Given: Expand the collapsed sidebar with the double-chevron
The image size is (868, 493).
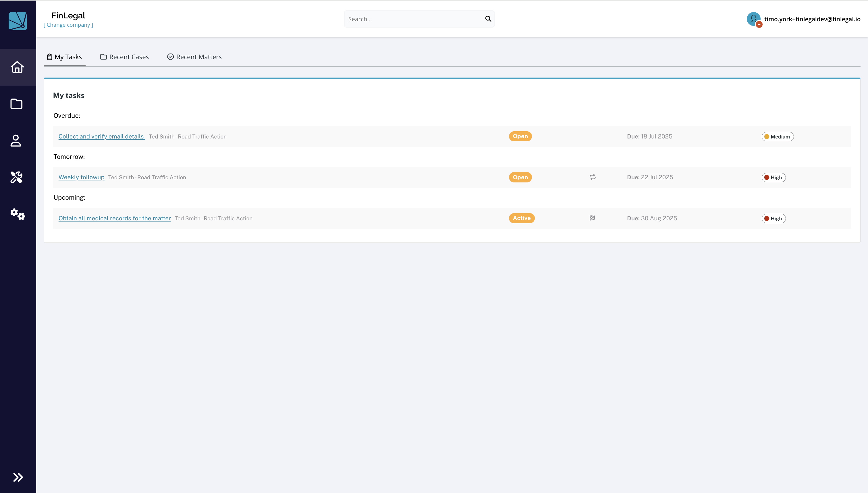Looking at the screenshot, I should (x=18, y=477).
